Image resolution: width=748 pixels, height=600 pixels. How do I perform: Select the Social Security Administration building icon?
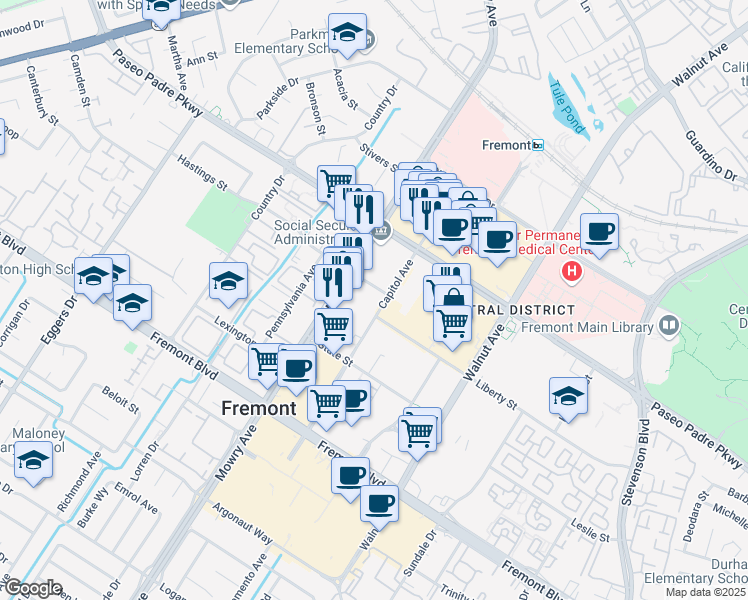(x=382, y=232)
